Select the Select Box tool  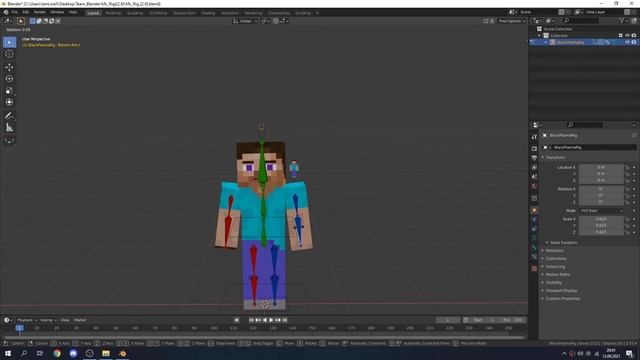click(9, 42)
